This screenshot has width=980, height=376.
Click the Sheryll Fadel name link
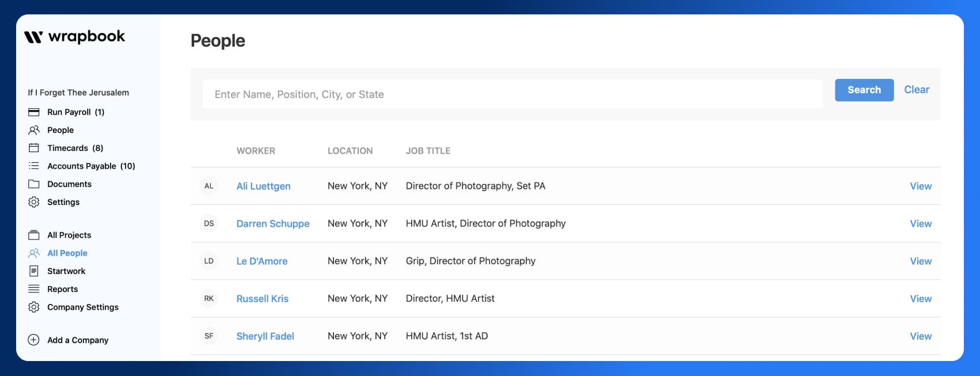click(265, 336)
